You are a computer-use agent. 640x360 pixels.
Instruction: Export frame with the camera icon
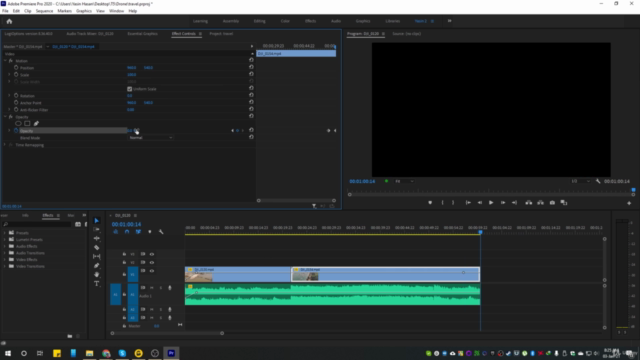click(x=552, y=202)
